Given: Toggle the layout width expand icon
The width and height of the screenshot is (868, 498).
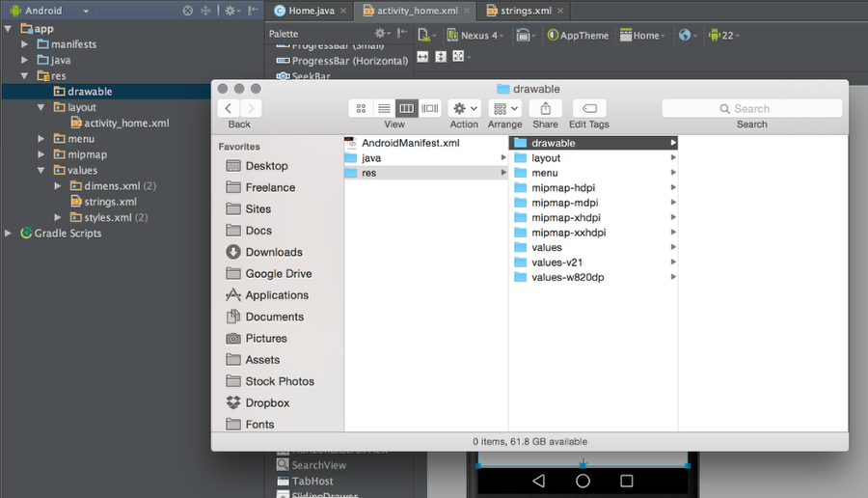Looking at the screenshot, I should point(423,57).
